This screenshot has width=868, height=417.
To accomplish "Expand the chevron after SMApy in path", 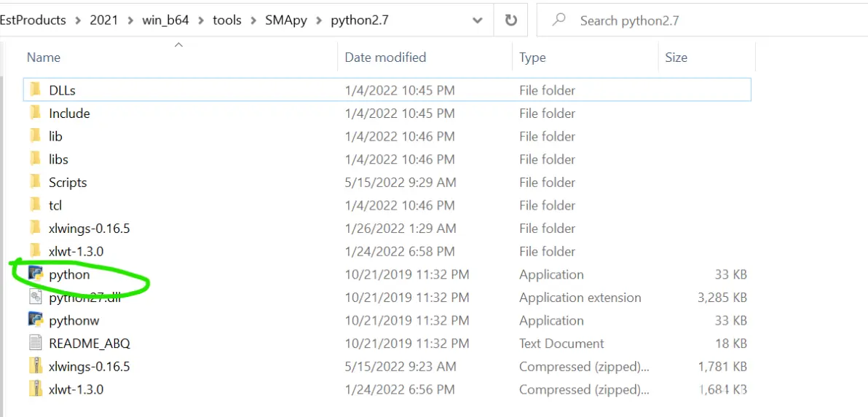I will pyautogui.click(x=319, y=21).
